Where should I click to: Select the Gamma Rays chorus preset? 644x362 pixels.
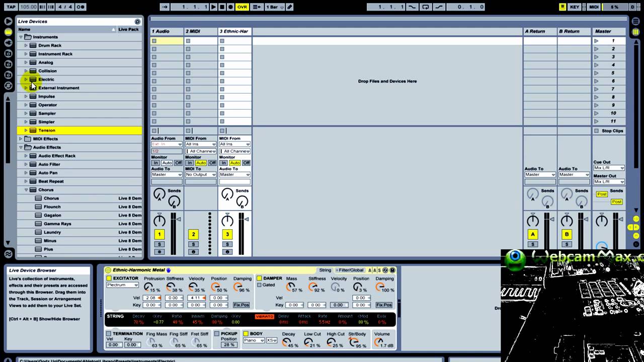coord(57,224)
